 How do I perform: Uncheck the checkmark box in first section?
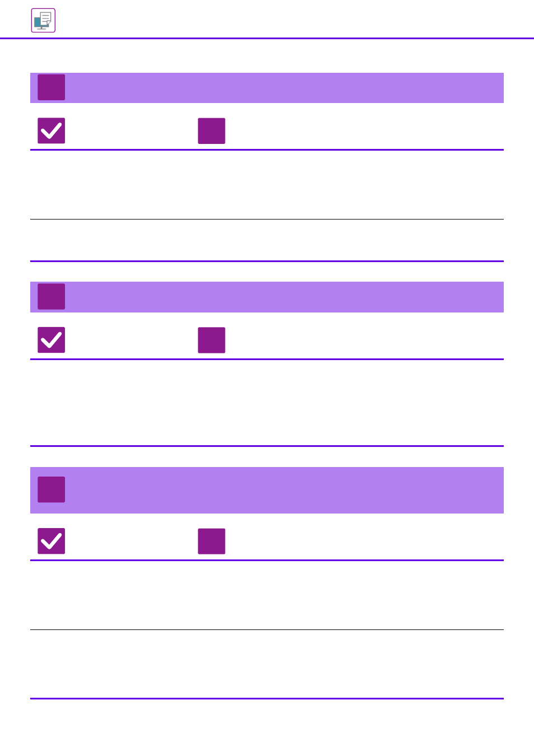[x=51, y=131]
